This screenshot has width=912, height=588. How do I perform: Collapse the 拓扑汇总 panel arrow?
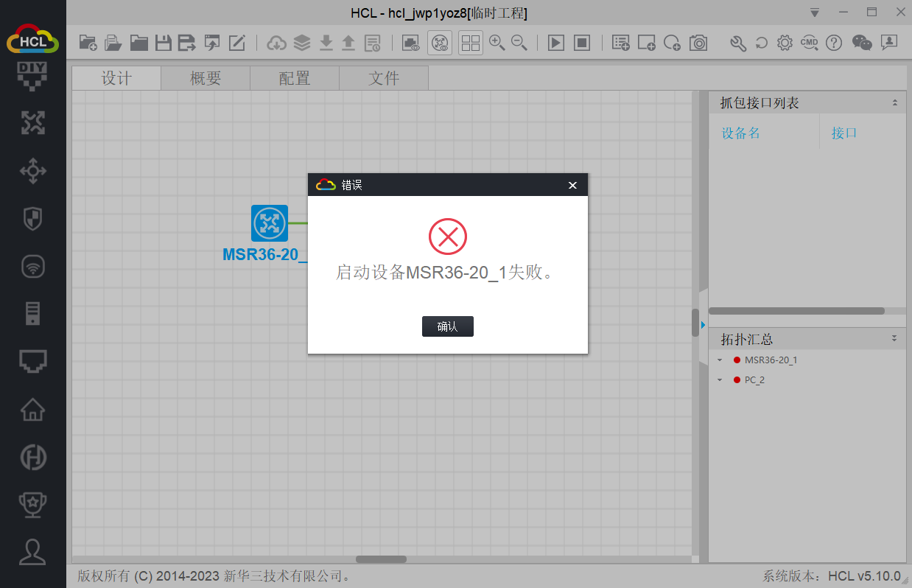click(x=894, y=339)
